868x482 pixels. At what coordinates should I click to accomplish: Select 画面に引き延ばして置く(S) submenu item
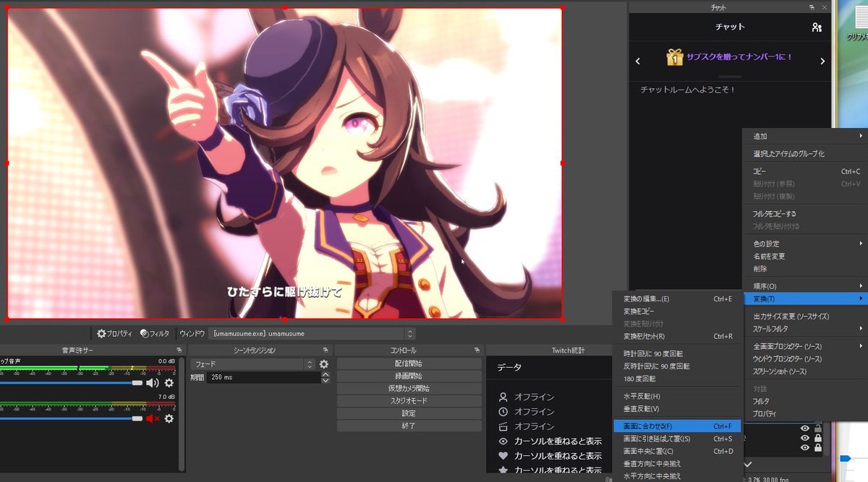click(x=677, y=439)
